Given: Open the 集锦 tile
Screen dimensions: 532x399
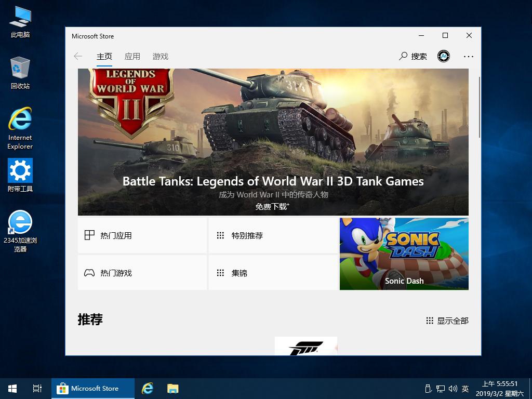Looking at the screenshot, I should tap(273, 273).
